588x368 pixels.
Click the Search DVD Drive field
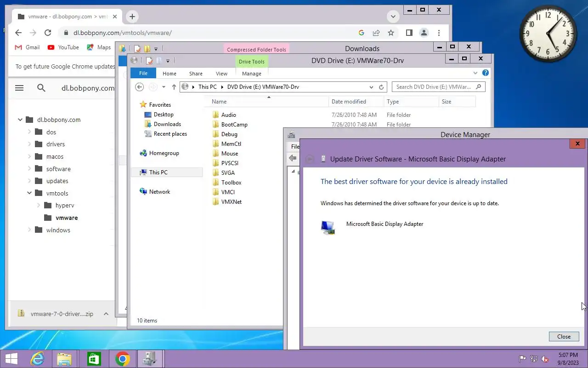pyautogui.click(x=438, y=86)
